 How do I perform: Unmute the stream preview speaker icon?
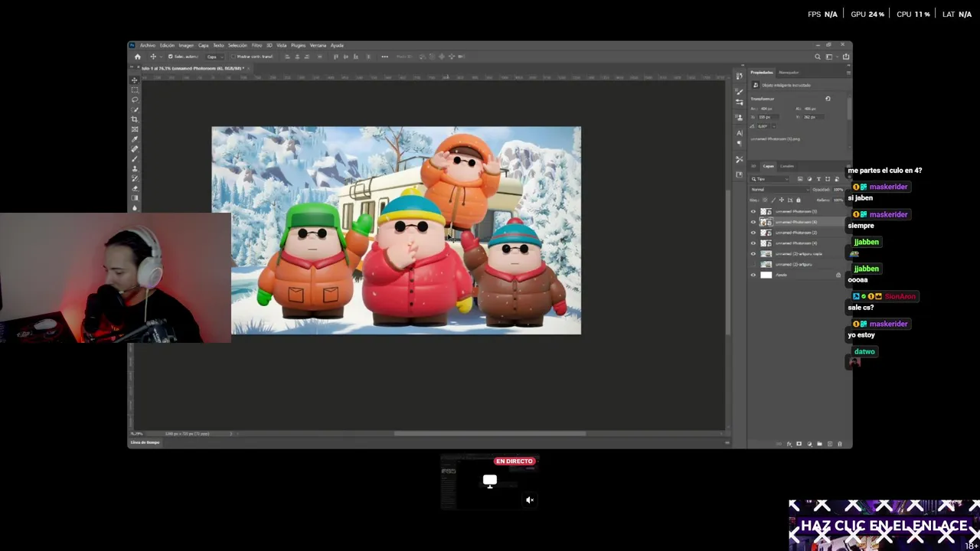tap(529, 500)
